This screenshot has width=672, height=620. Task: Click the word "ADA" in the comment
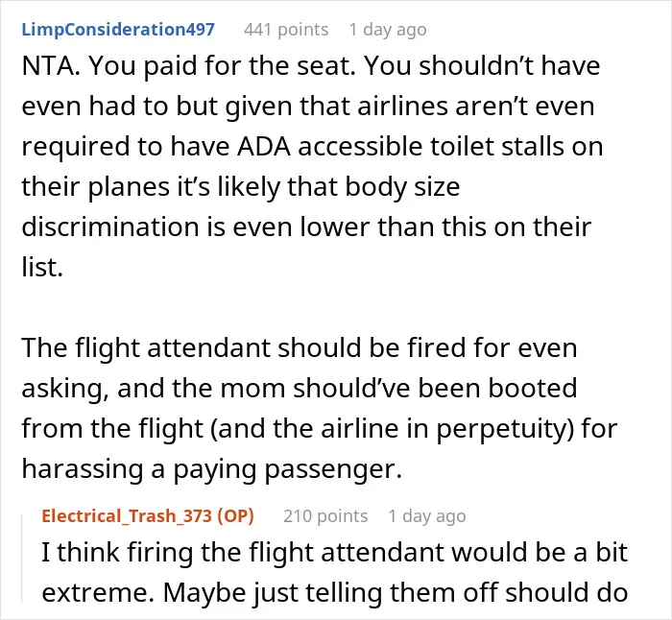[x=264, y=147]
